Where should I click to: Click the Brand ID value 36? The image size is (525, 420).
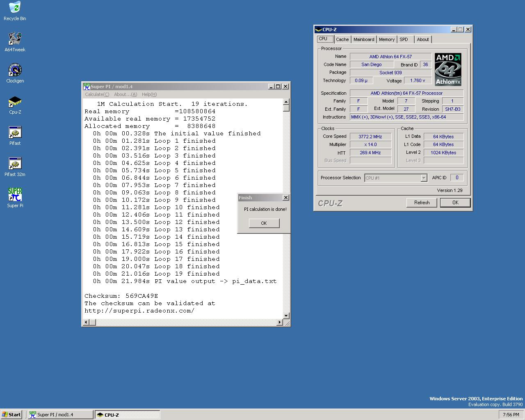coord(425,64)
